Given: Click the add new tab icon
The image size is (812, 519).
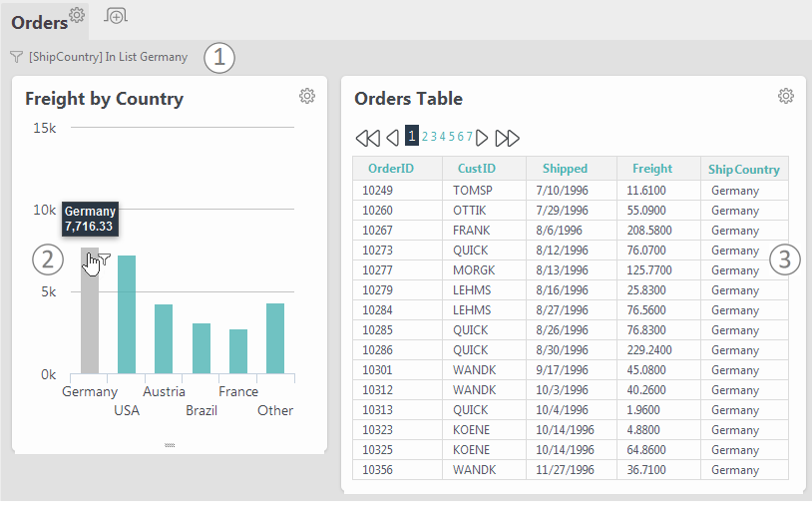Looking at the screenshot, I should [x=116, y=16].
